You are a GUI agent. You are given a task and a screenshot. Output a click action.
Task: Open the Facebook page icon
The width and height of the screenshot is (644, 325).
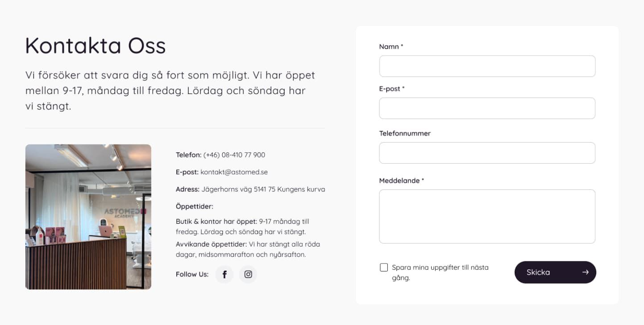(224, 275)
